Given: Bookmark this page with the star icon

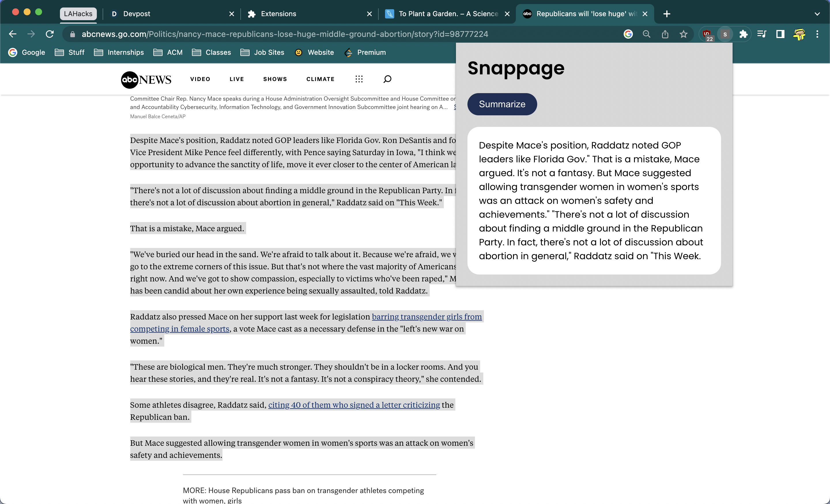Looking at the screenshot, I should [x=683, y=34].
